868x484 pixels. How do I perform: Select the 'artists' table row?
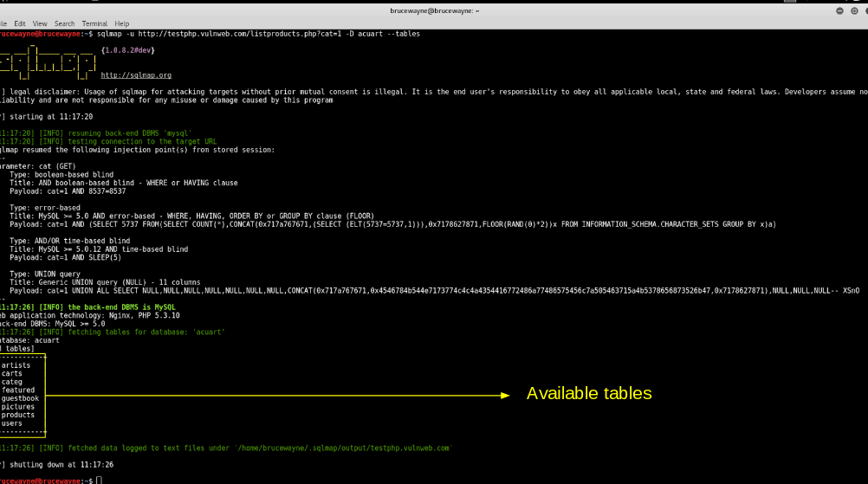16,365
